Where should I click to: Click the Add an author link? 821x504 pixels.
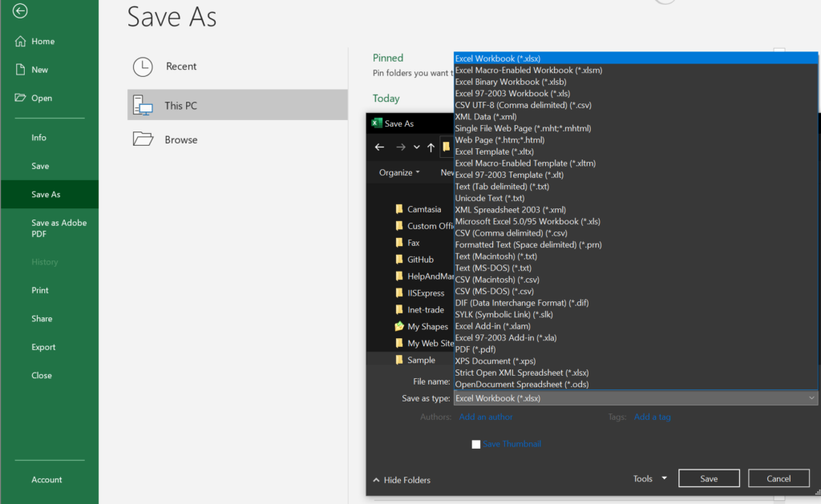point(486,417)
